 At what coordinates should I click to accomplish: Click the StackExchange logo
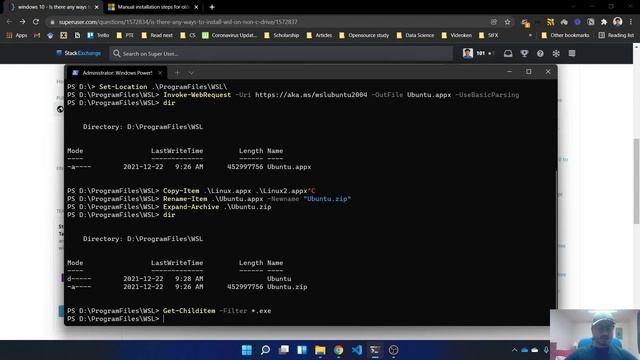[78, 53]
